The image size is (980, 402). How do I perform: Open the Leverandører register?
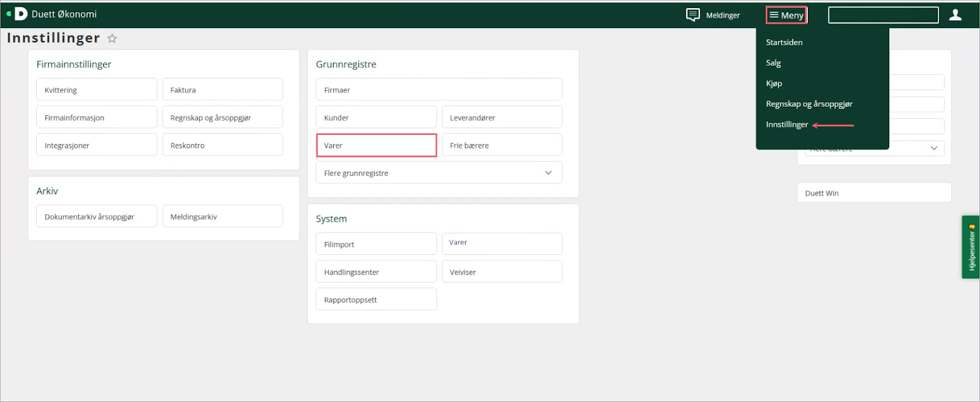502,117
